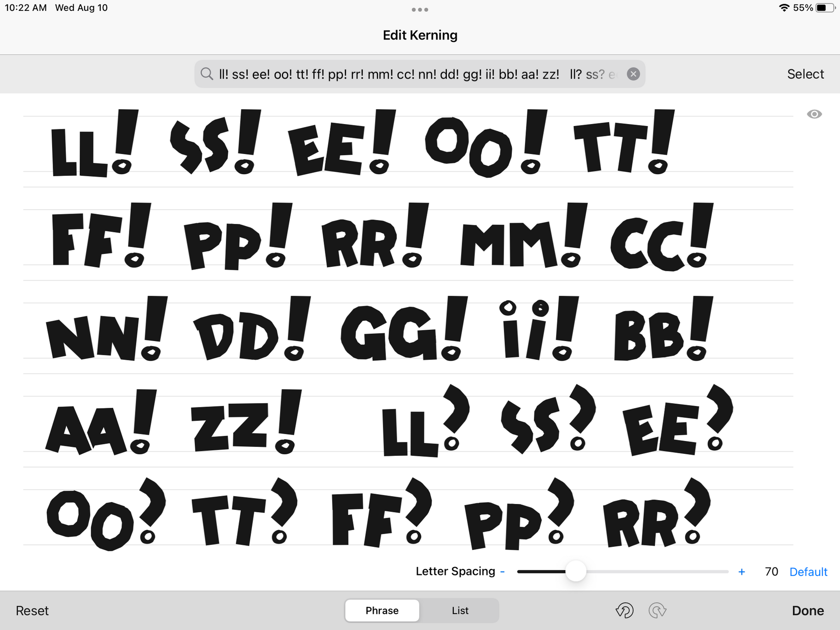Select the AA! glyph group
The height and width of the screenshot is (630, 840).
point(101,422)
